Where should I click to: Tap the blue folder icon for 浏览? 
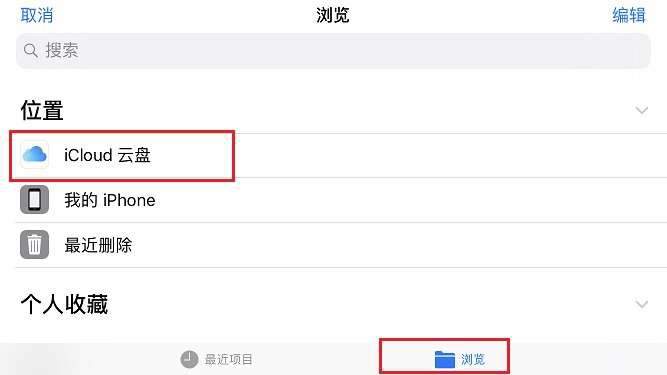coord(445,359)
